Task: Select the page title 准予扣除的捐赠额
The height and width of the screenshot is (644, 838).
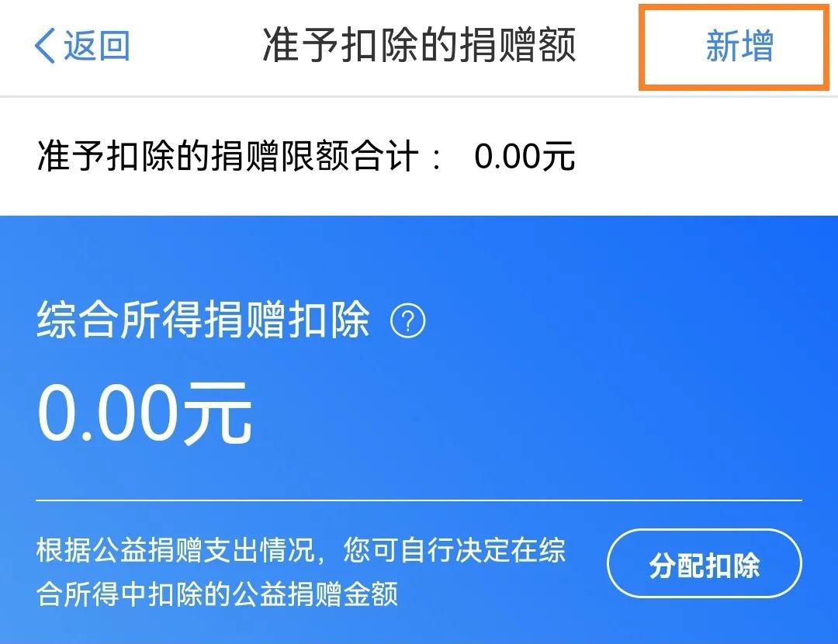Action: pyautogui.click(x=419, y=46)
